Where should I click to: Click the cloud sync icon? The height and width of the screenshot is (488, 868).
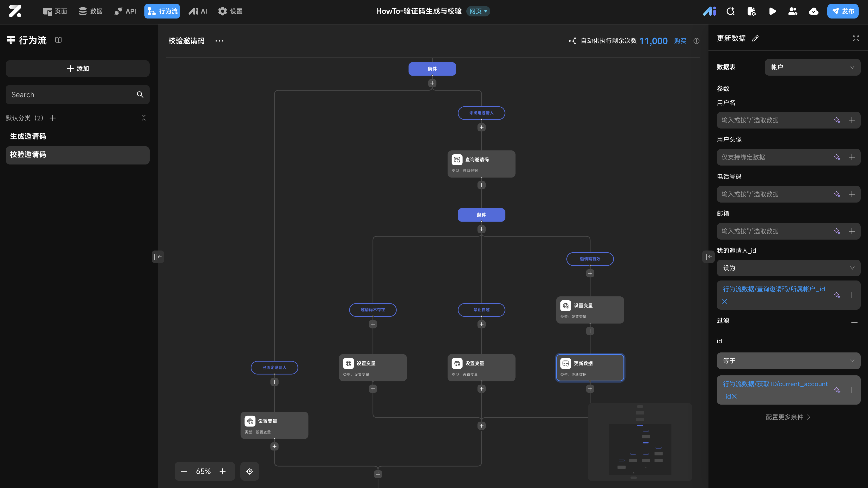[x=814, y=11]
